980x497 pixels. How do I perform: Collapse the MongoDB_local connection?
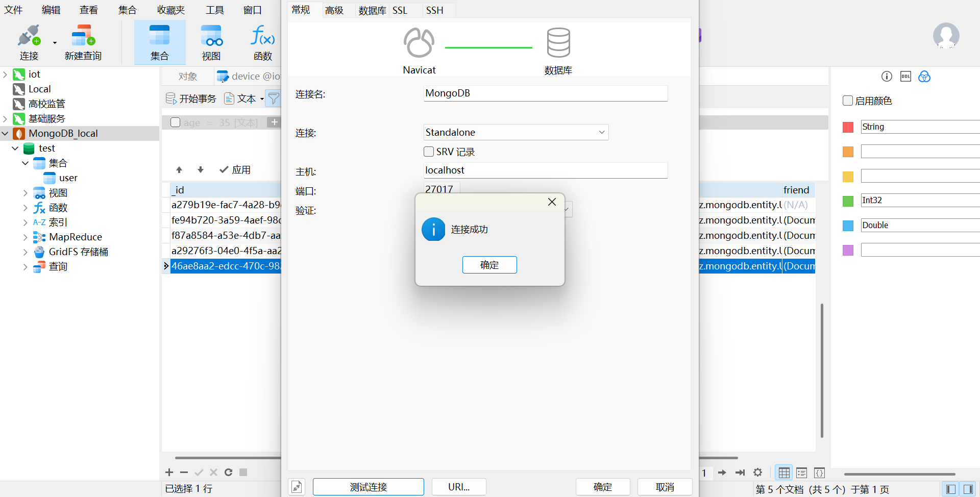click(x=5, y=134)
